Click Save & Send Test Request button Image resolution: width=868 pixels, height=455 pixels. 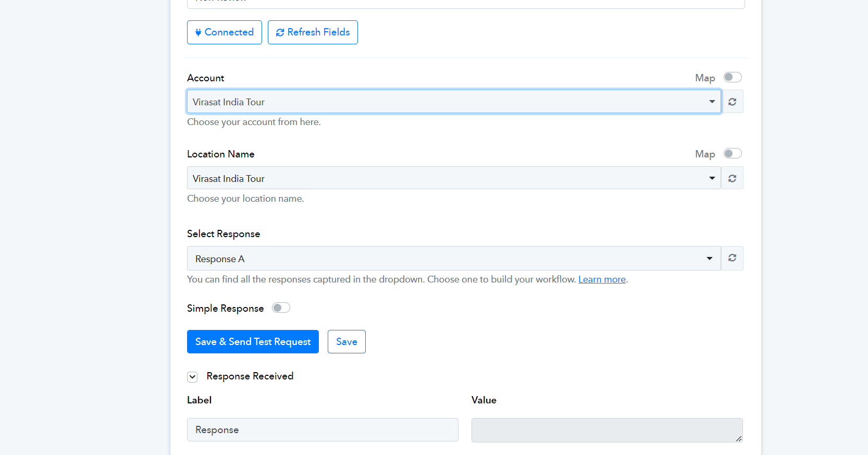253,342
